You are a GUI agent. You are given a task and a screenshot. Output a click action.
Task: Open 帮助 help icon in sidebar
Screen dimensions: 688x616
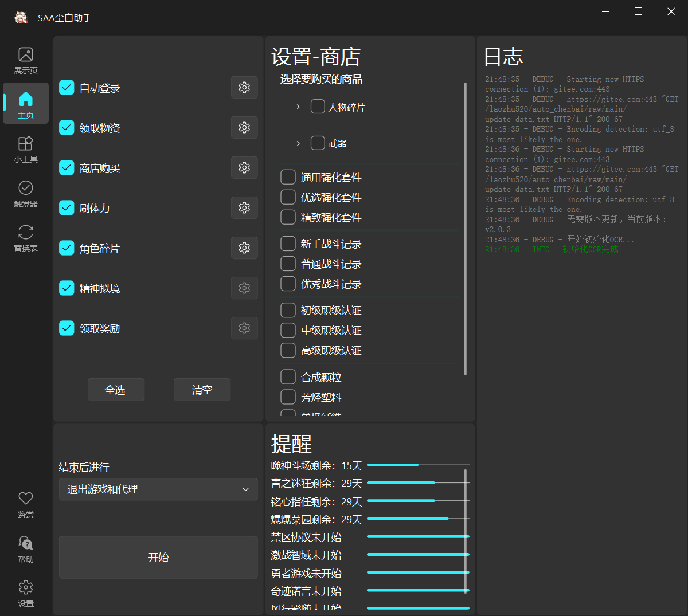pyautogui.click(x=26, y=549)
